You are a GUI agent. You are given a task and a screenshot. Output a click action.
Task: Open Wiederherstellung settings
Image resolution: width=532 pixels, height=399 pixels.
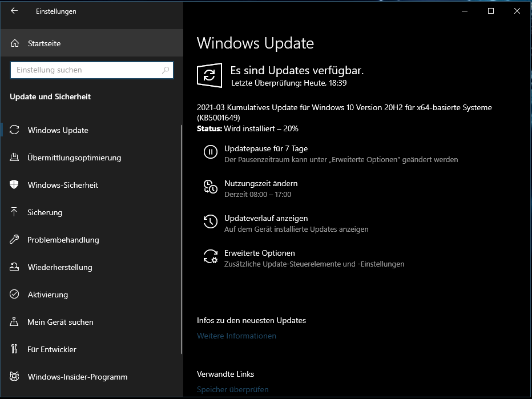point(91,267)
